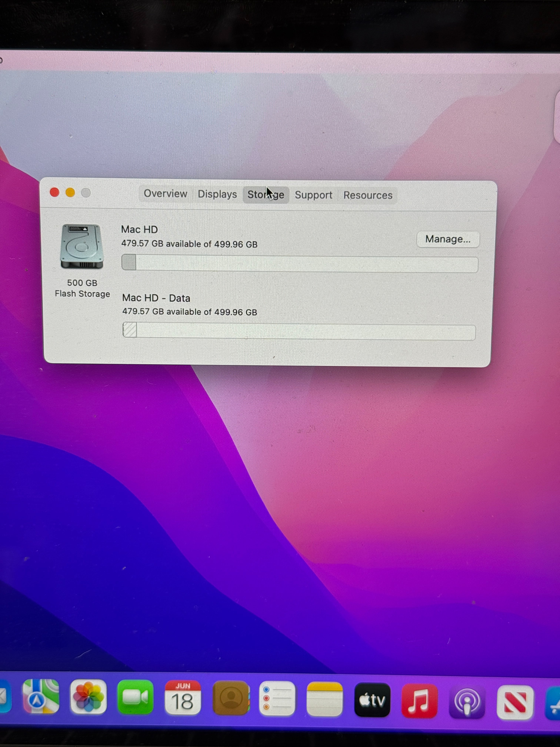Launch Podcasts from the Dock
Image resolution: width=560 pixels, height=747 pixels.
click(x=467, y=701)
